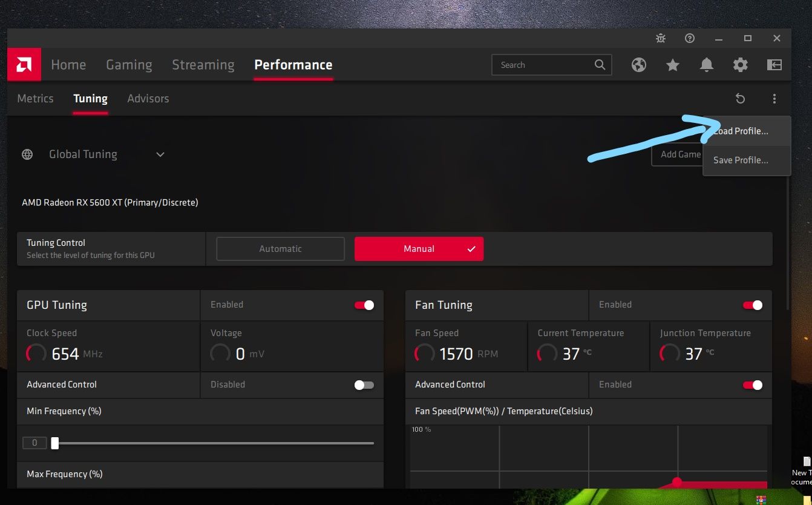
Task: Click the Clock Speed gauge icon
Action: coord(36,354)
